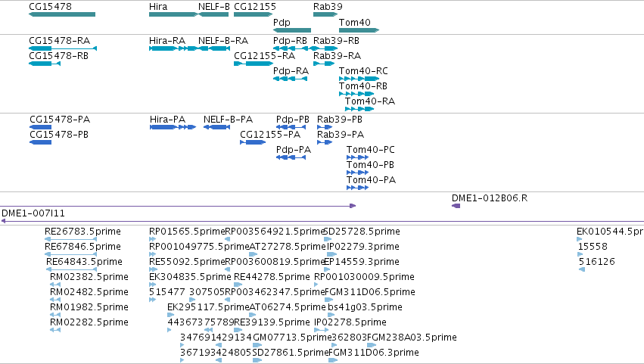Select the AT27278.5prime EST
This screenshot has height=364, width=644.
(x=253, y=254)
